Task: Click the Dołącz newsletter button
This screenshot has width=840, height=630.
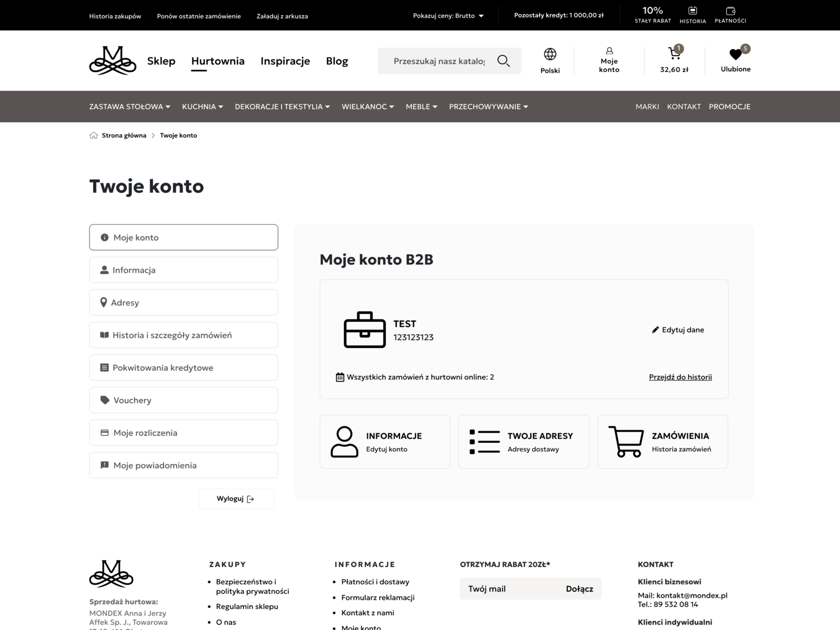Action: click(x=580, y=589)
